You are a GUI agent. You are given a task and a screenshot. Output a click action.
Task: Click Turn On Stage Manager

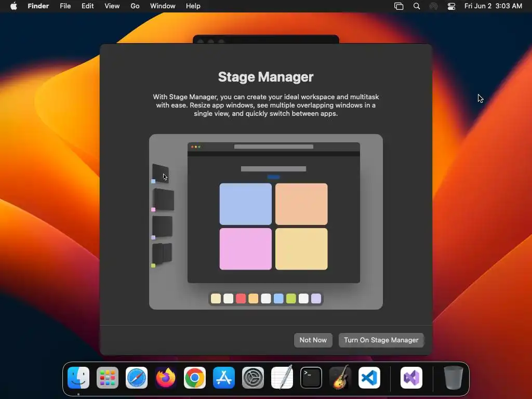point(381,340)
